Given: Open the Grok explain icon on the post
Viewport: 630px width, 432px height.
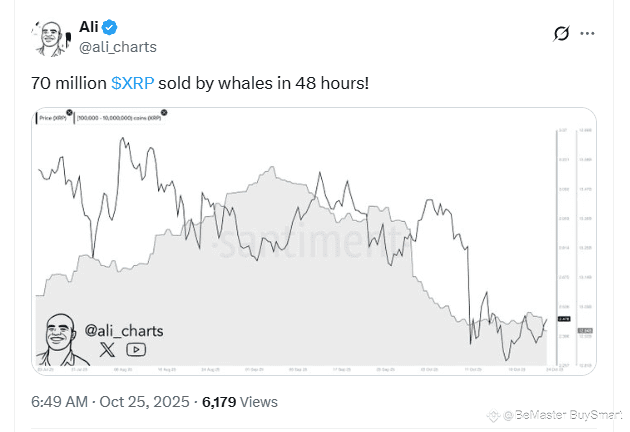Looking at the screenshot, I should pyautogui.click(x=562, y=34).
